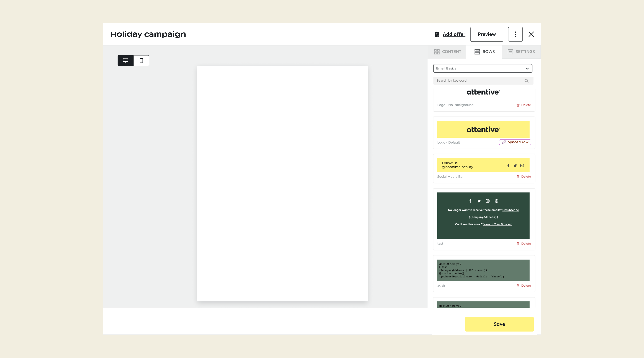Screen dimensions: 644x358
Task: Select the dark green footer row thumbnail
Action: click(x=483, y=215)
